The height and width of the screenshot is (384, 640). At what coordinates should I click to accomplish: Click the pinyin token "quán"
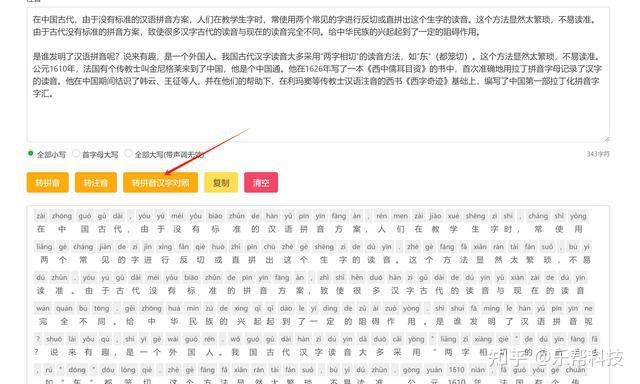pyautogui.click(x=64, y=308)
